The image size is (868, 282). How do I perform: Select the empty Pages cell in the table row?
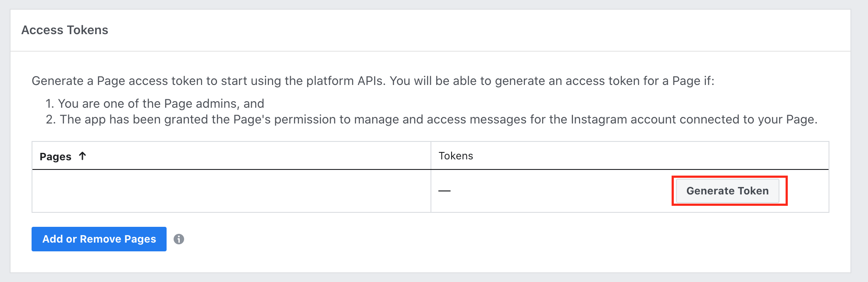(231, 191)
